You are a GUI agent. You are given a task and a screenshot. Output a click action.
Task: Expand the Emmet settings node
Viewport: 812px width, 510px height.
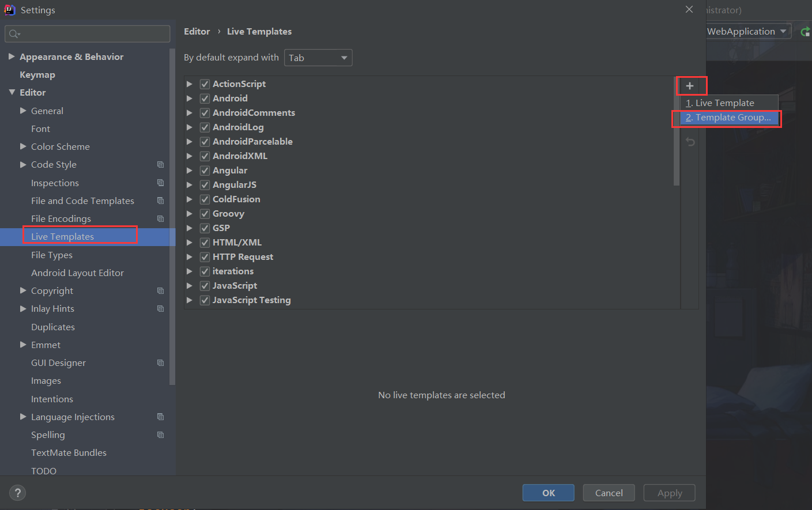pyautogui.click(x=23, y=345)
